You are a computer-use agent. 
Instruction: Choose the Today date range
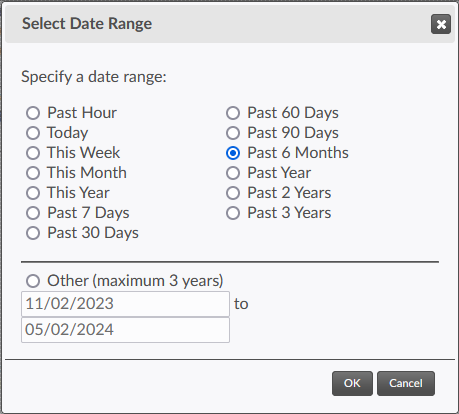point(33,133)
